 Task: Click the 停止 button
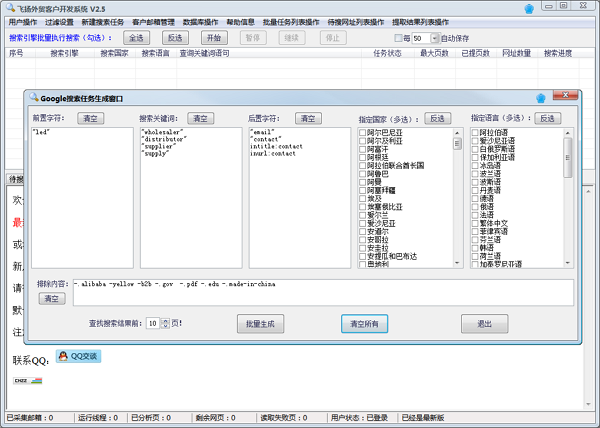(333, 37)
